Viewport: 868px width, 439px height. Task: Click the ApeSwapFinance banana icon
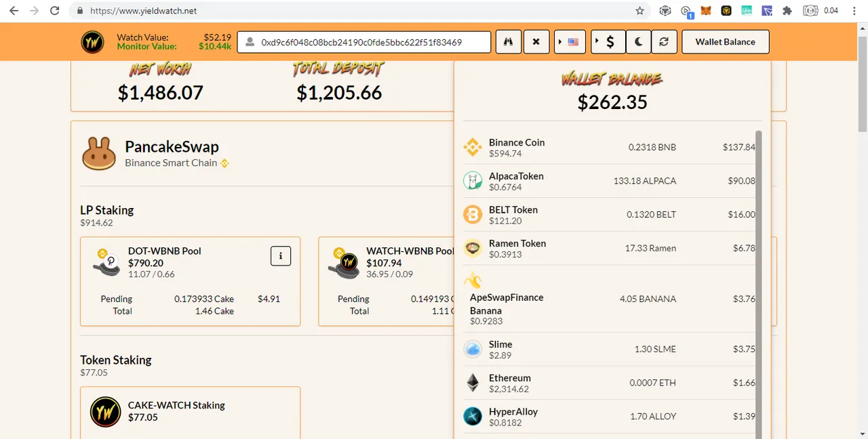tap(473, 280)
